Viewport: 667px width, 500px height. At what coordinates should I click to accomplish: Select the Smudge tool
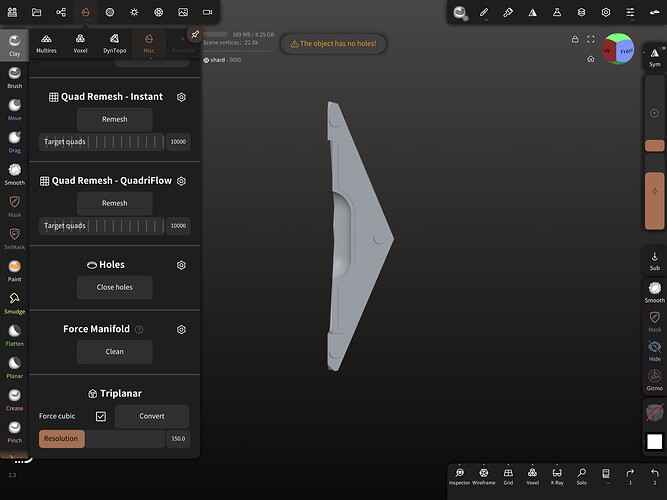point(14,303)
